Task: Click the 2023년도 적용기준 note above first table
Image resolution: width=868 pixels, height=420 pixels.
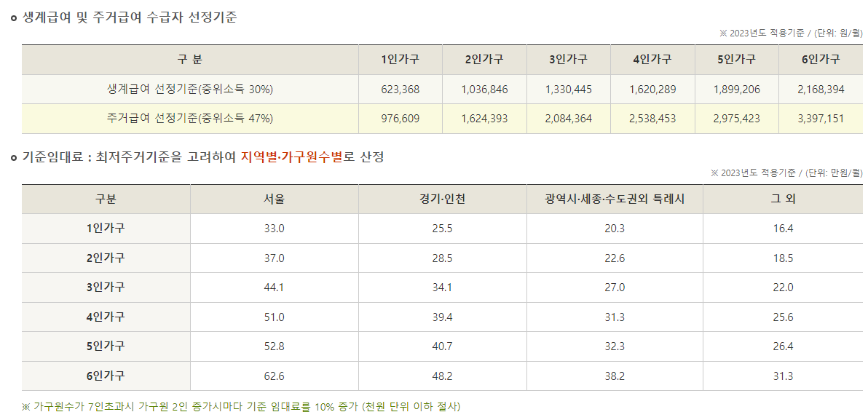Action: [790, 31]
